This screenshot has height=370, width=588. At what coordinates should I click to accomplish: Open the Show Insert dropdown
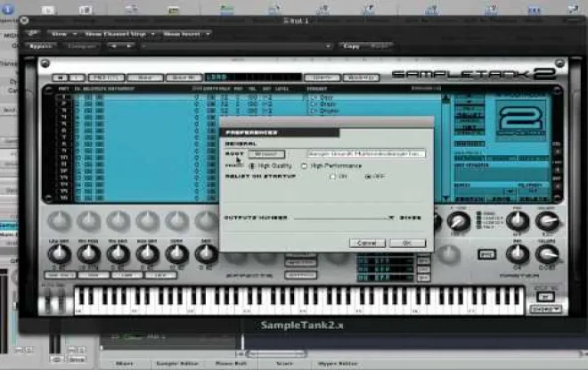point(186,34)
